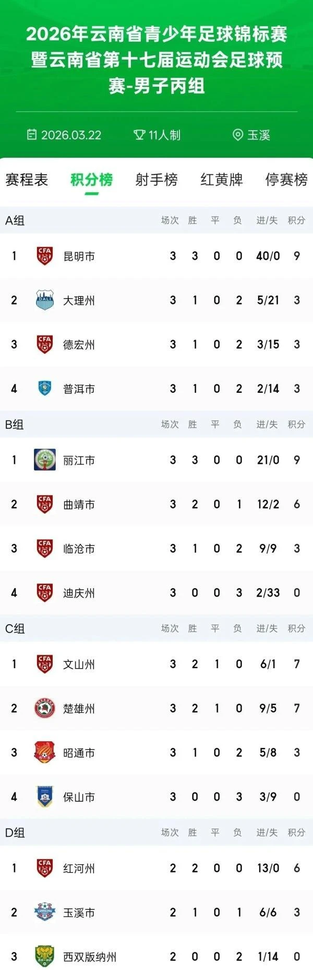Open the 停赛榜 tab
Screen dimensions: 313x980
[286, 180]
